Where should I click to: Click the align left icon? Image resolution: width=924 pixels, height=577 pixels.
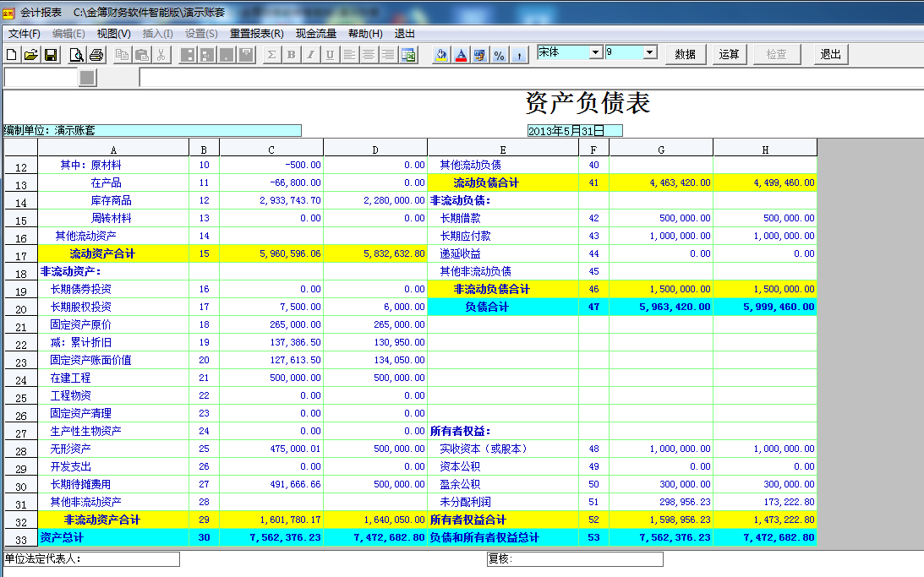coord(349,55)
